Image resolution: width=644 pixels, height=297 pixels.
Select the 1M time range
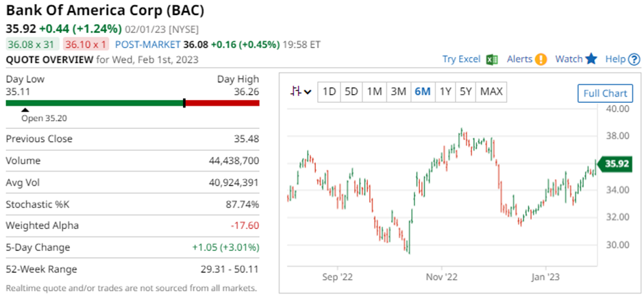[x=374, y=91]
